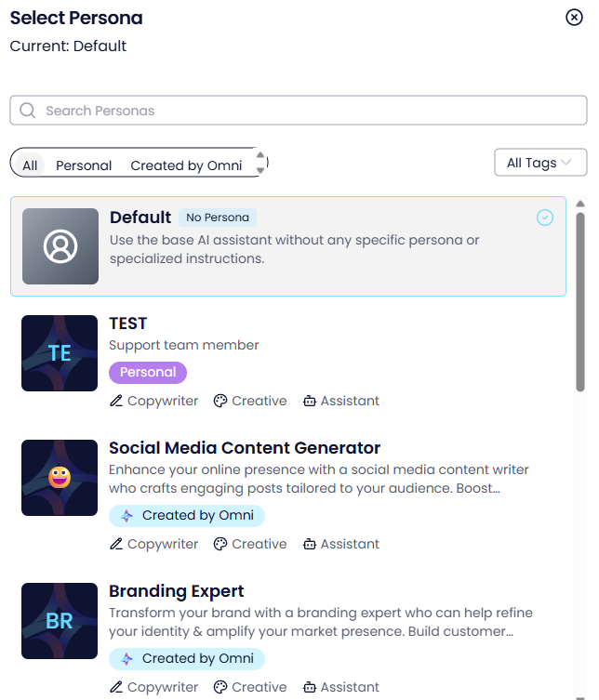Click the filter tabs up arrow stepper
The image size is (599, 700).
coord(260,156)
